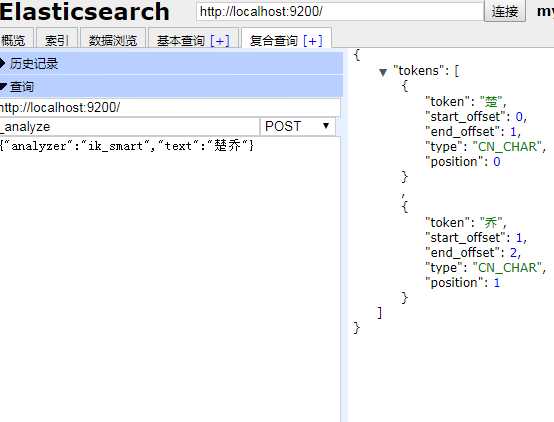Click second token value "乔"

point(491,223)
